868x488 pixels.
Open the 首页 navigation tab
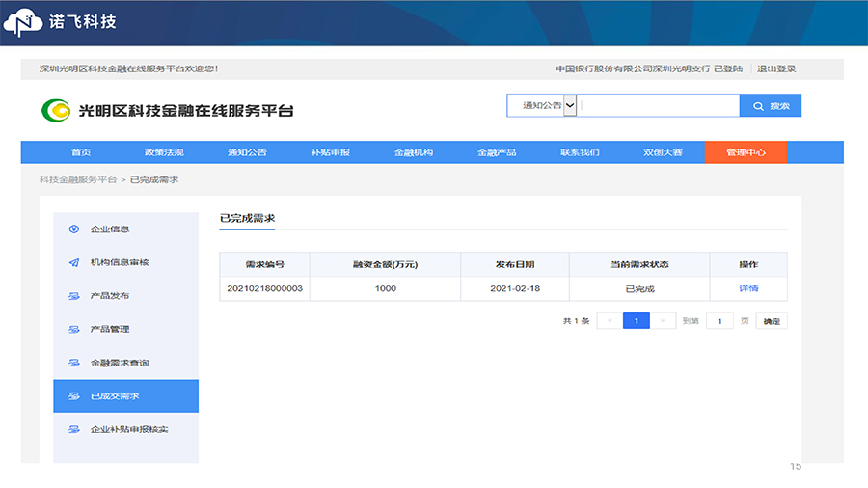[x=81, y=152]
